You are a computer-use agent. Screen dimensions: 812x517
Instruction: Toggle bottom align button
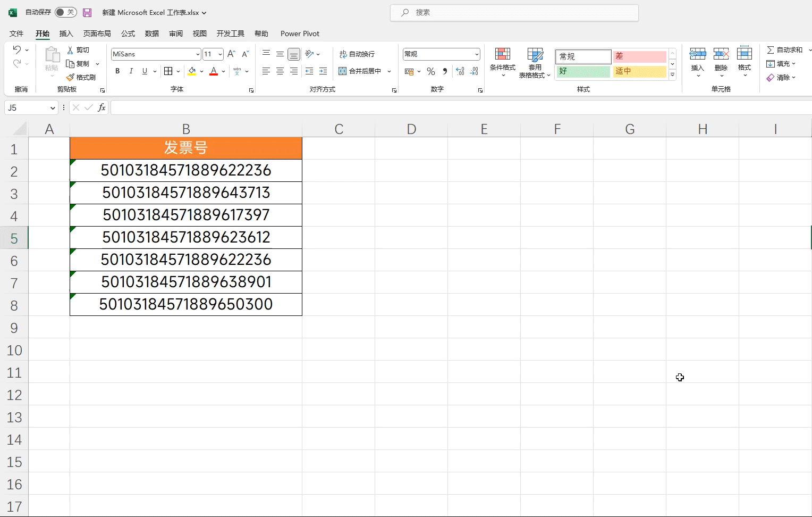tap(294, 54)
